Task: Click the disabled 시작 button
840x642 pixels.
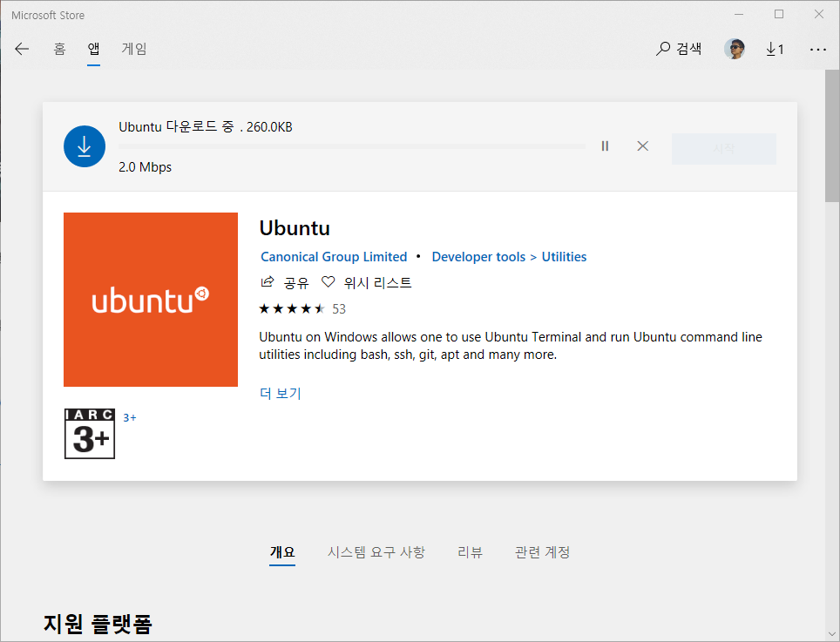Action: [x=724, y=148]
